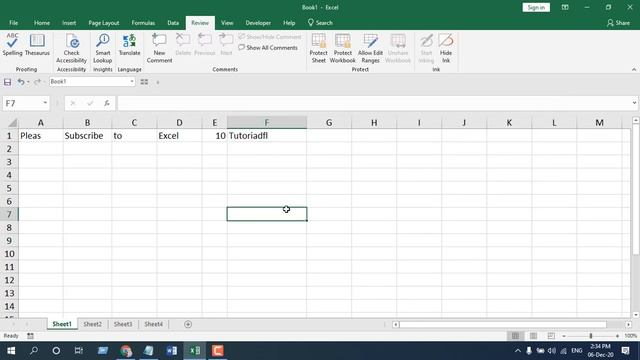Image resolution: width=640 pixels, height=360 pixels.
Task: Click cell F1 containing Tutoriadfl
Action: pyautogui.click(x=267, y=136)
